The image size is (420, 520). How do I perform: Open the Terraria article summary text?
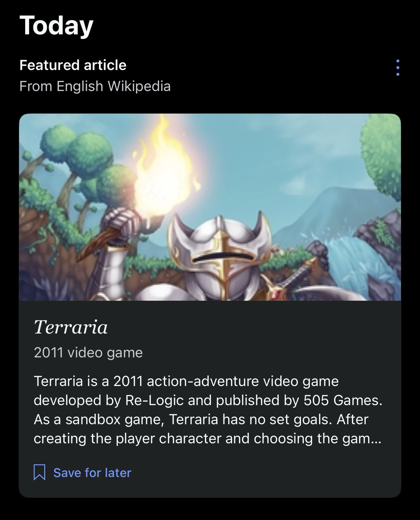pos(207,410)
